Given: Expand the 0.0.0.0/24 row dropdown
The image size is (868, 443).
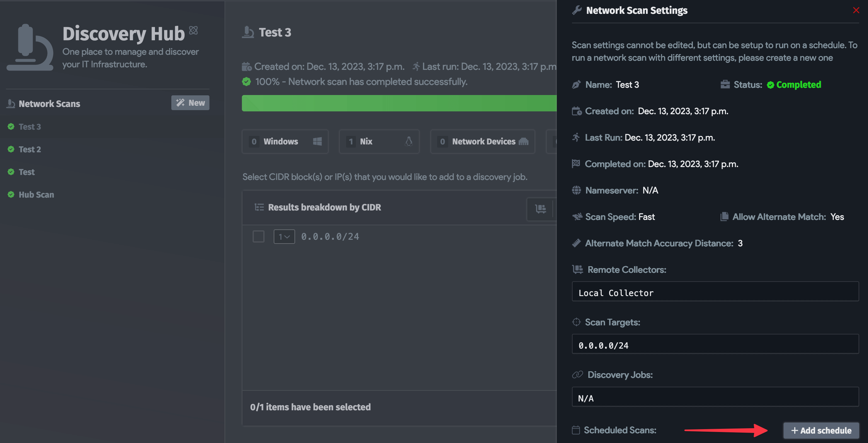Looking at the screenshot, I should pos(284,237).
